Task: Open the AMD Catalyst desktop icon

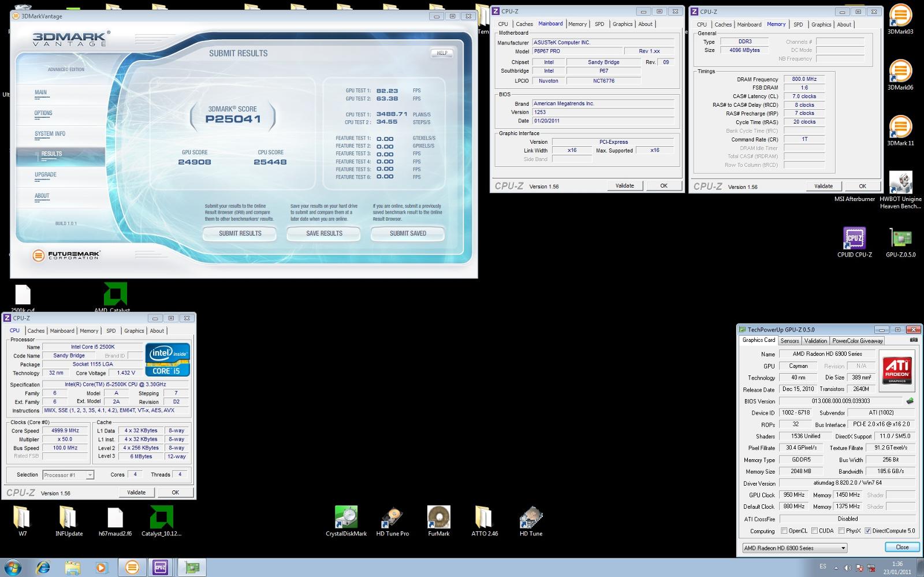Action: point(115,298)
